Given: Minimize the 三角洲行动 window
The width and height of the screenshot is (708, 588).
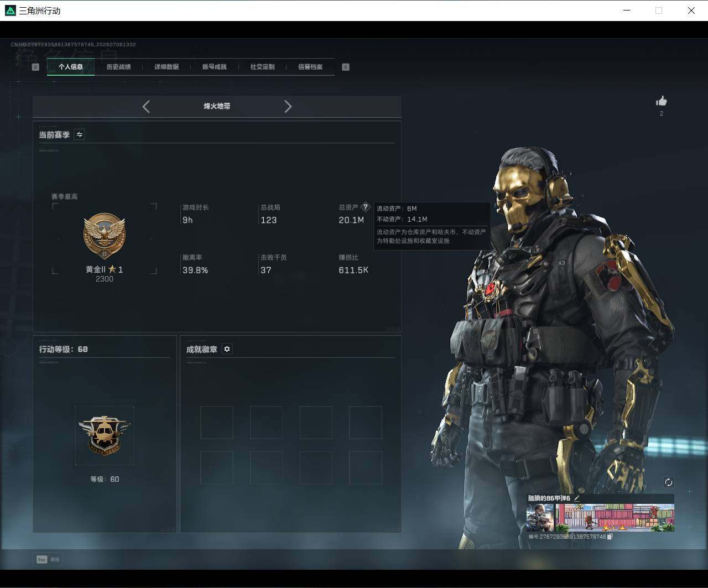Looking at the screenshot, I should coord(627,11).
